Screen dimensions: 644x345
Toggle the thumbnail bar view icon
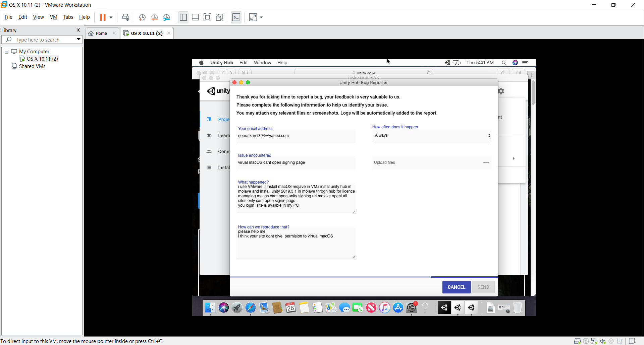pos(195,17)
